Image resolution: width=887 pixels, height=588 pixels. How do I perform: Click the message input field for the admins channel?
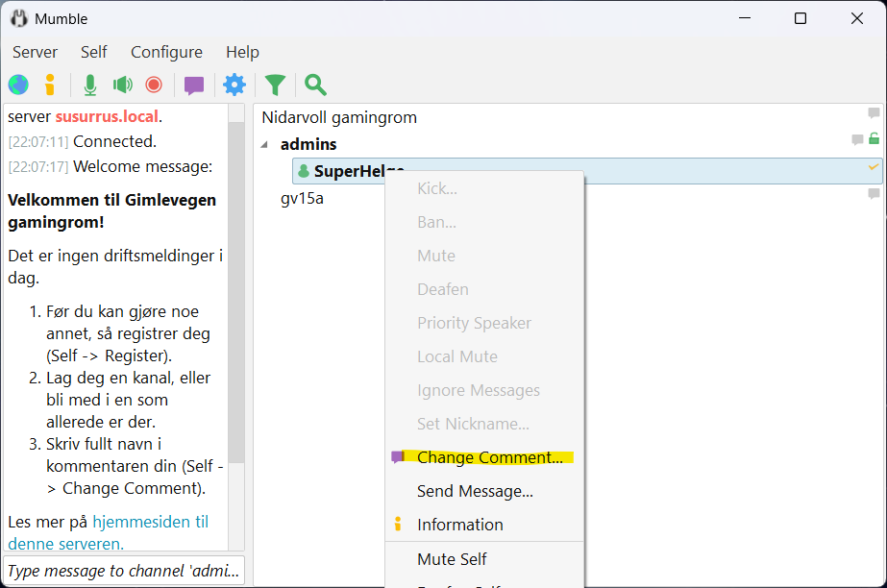coord(123,570)
